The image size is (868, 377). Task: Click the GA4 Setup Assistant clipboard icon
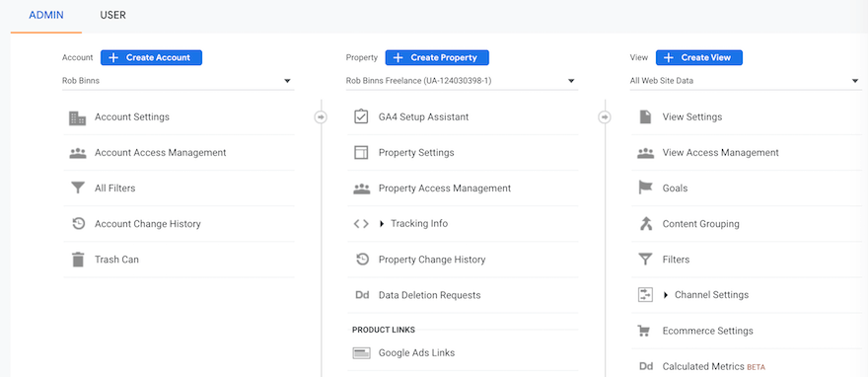(x=361, y=116)
